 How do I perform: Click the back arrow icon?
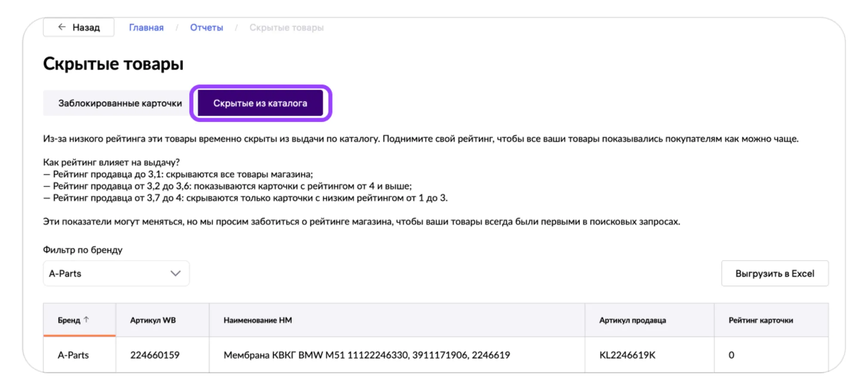tap(62, 27)
